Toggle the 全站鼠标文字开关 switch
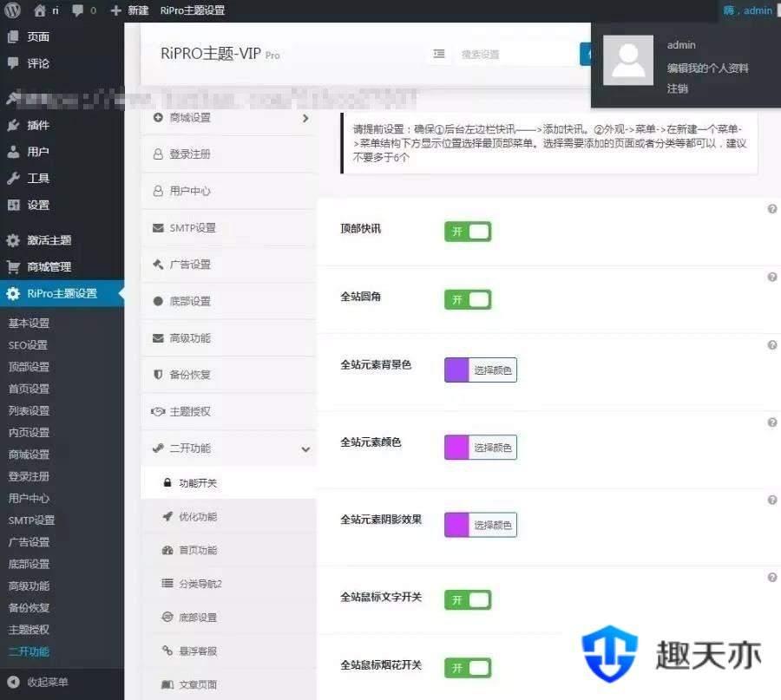Image resolution: width=781 pixels, height=700 pixels. [x=468, y=600]
